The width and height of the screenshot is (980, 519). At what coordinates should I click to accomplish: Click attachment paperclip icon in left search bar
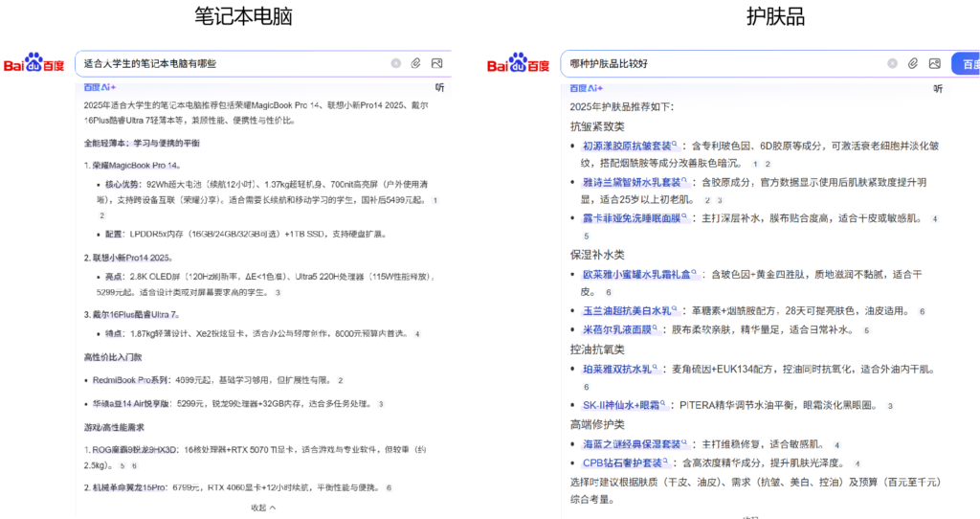pos(416,64)
